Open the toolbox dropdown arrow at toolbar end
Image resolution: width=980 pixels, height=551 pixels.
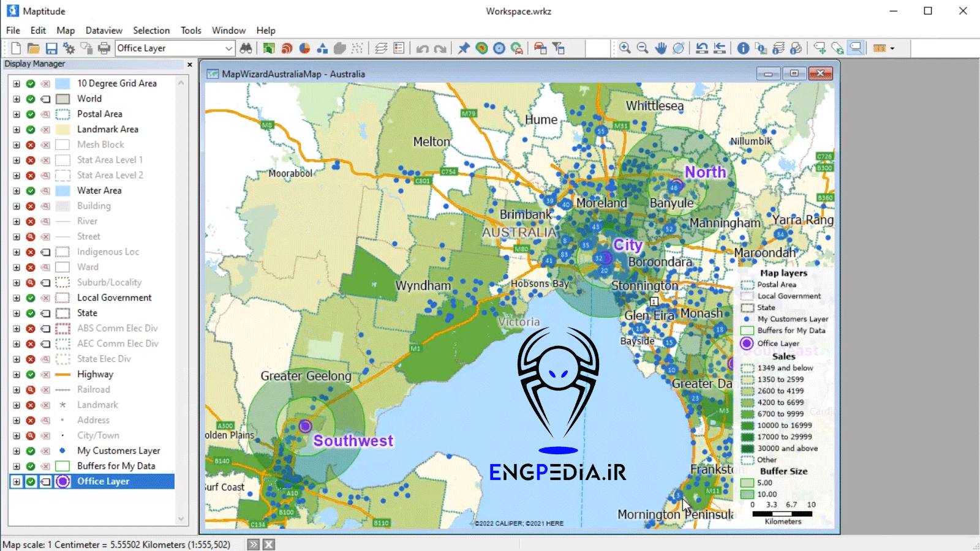coord(892,48)
